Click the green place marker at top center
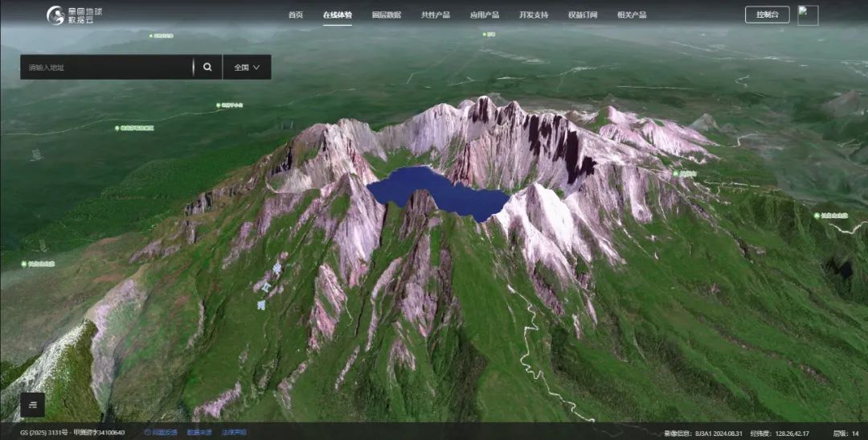The height and width of the screenshot is (440, 868). [485, 35]
